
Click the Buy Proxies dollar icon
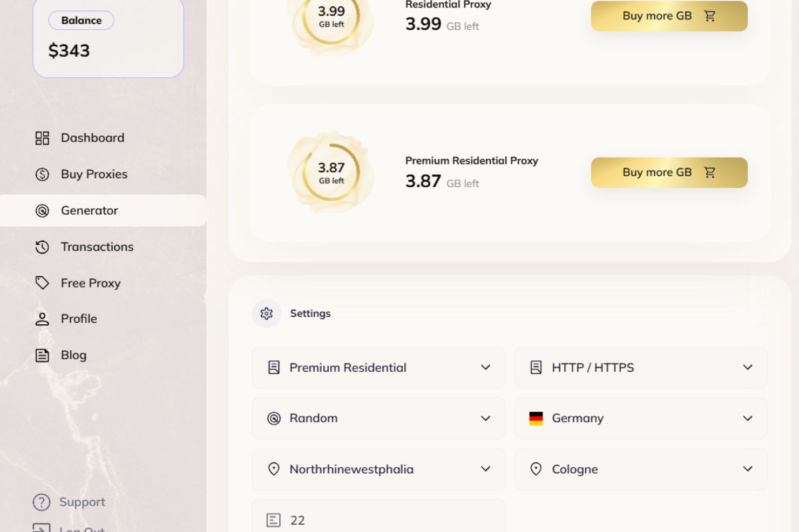tap(42, 174)
